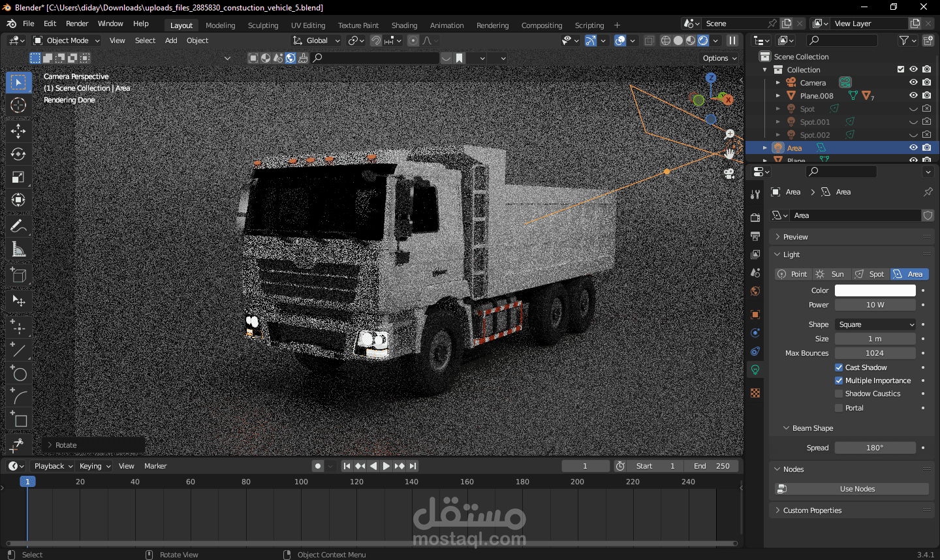Open the Options dropdown in viewport
The width and height of the screenshot is (940, 560).
point(719,58)
